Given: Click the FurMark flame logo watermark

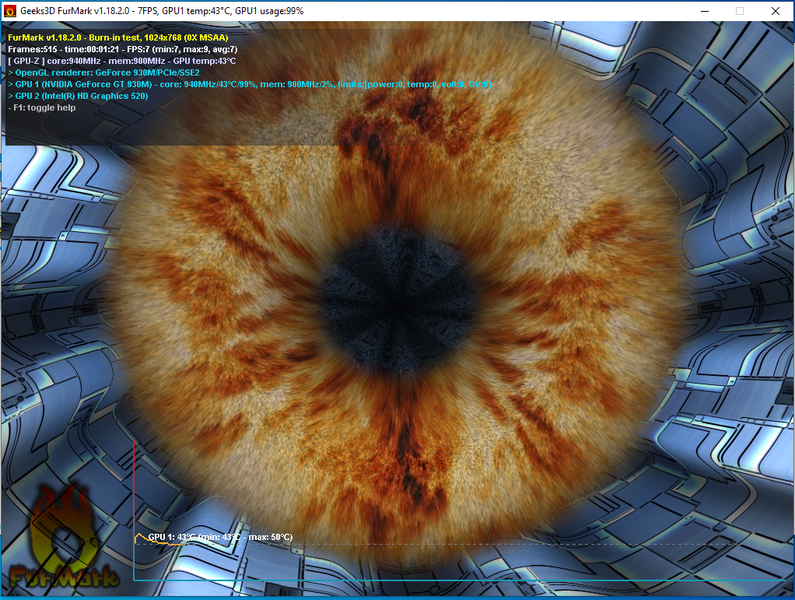Looking at the screenshot, I should [x=64, y=539].
